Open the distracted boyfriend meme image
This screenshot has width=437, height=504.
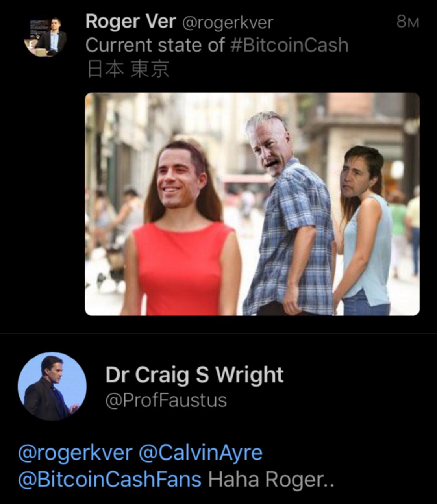252,204
